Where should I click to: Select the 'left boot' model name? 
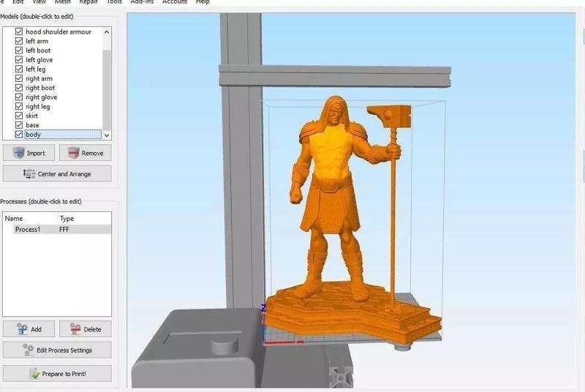(x=38, y=50)
